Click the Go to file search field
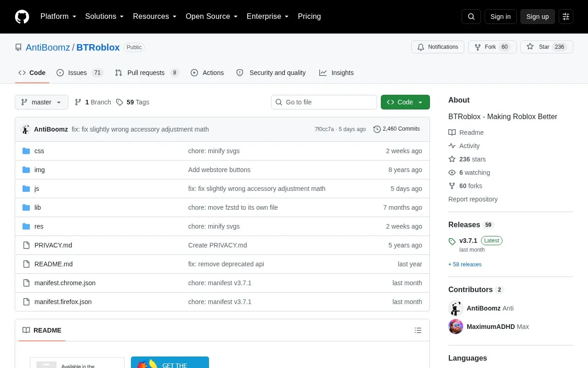The image size is (588, 368). click(x=324, y=102)
